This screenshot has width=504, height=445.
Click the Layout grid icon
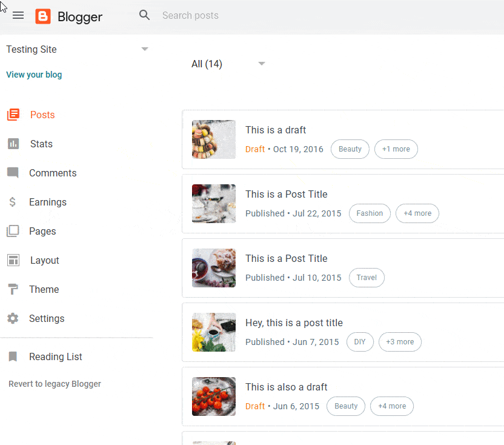(13, 260)
